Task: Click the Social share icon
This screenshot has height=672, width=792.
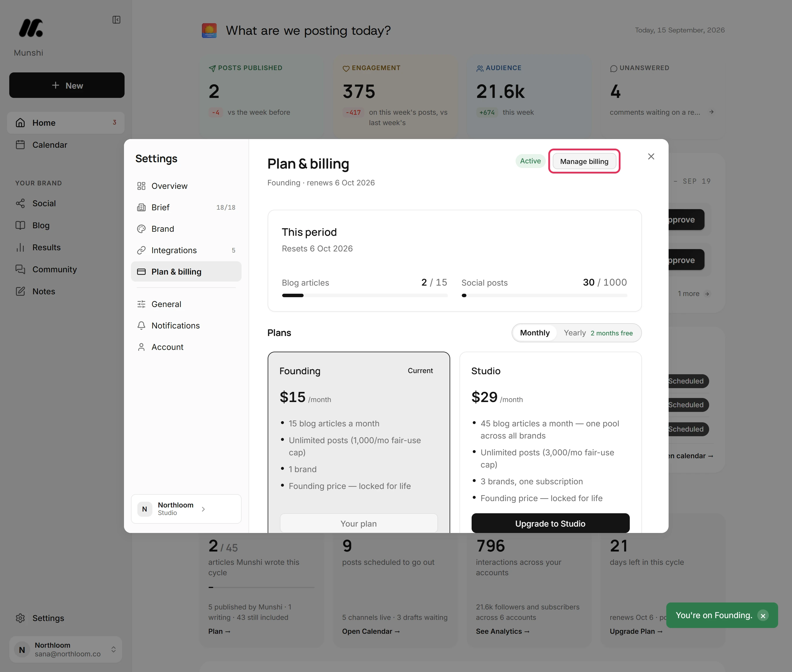Action: click(x=20, y=203)
